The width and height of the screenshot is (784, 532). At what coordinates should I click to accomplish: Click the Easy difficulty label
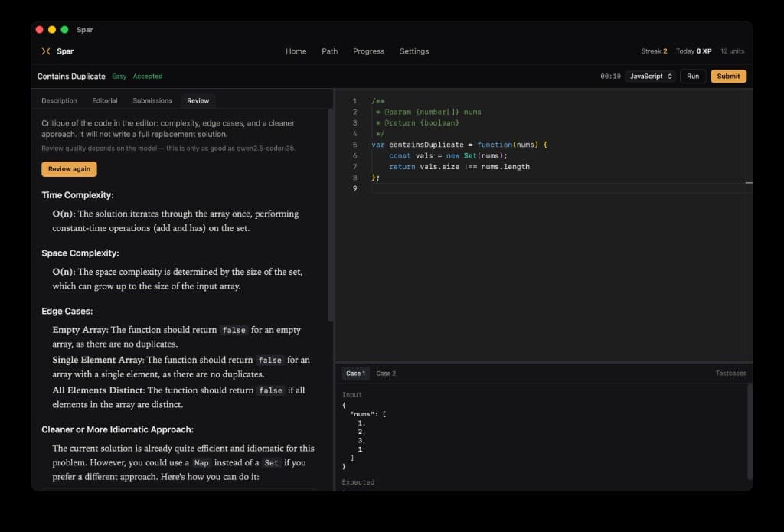[119, 77]
